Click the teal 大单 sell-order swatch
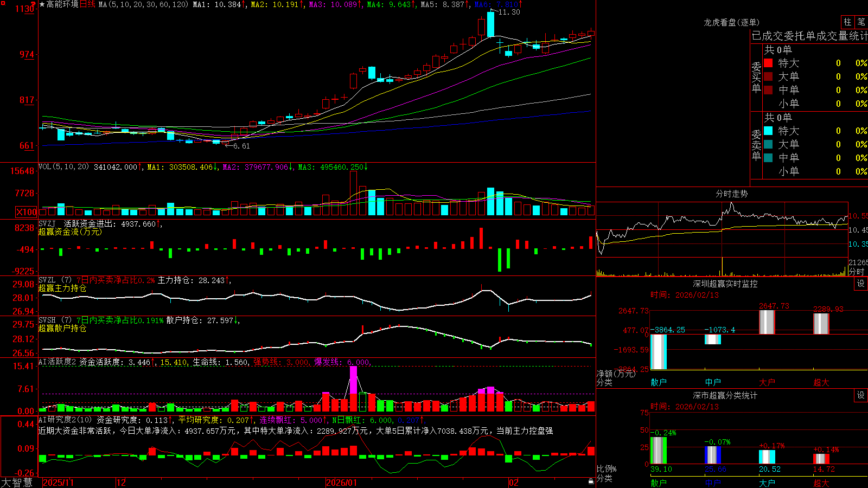Screen dimensions: 868x488 tap(768, 144)
